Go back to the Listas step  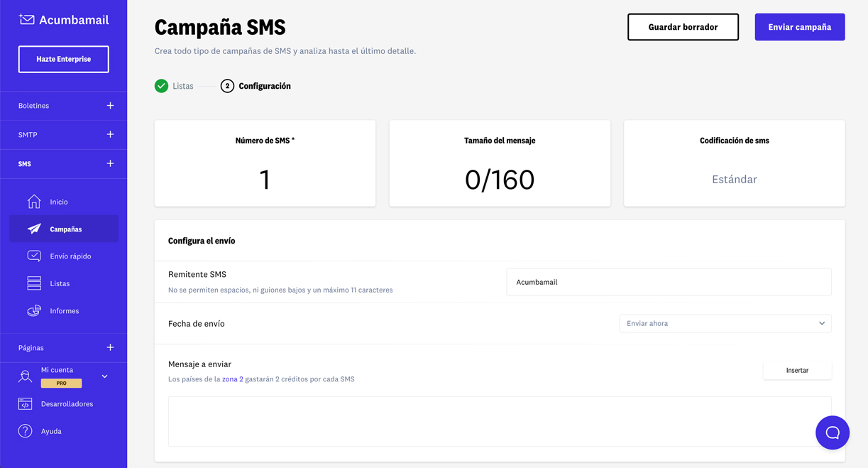(x=175, y=86)
